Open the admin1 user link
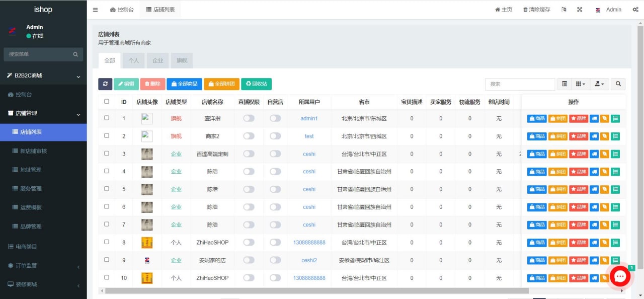The height and width of the screenshot is (299, 644). tap(309, 118)
